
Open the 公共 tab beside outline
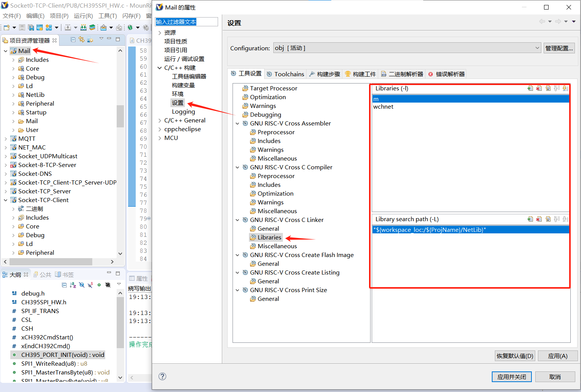click(x=42, y=275)
